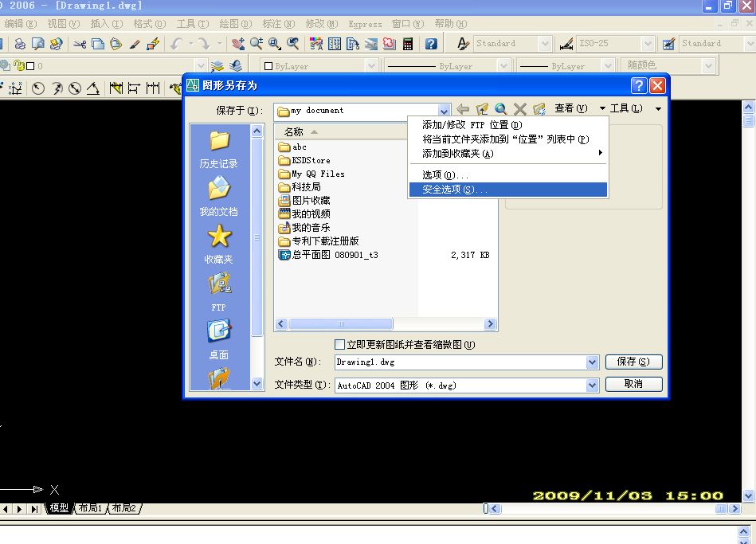This screenshot has width=756, height=544.
Task: Click the Create New Folder icon
Action: point(539,109)
